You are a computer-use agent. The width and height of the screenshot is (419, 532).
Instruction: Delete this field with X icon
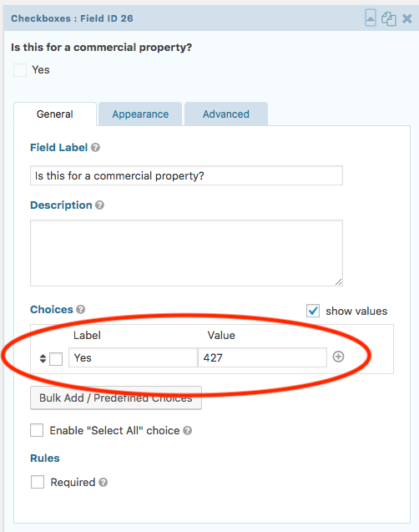tap(406, 18)
